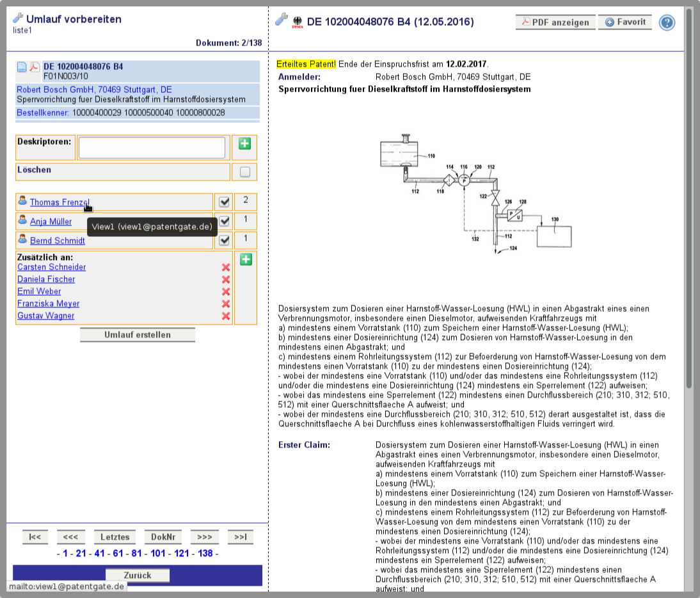Click the Letztes button
Screen dimensions: 700x598
point(115,537)
